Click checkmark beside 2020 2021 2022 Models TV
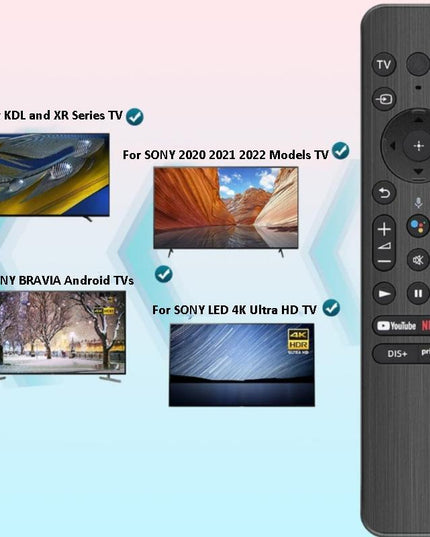 point(340,151)
